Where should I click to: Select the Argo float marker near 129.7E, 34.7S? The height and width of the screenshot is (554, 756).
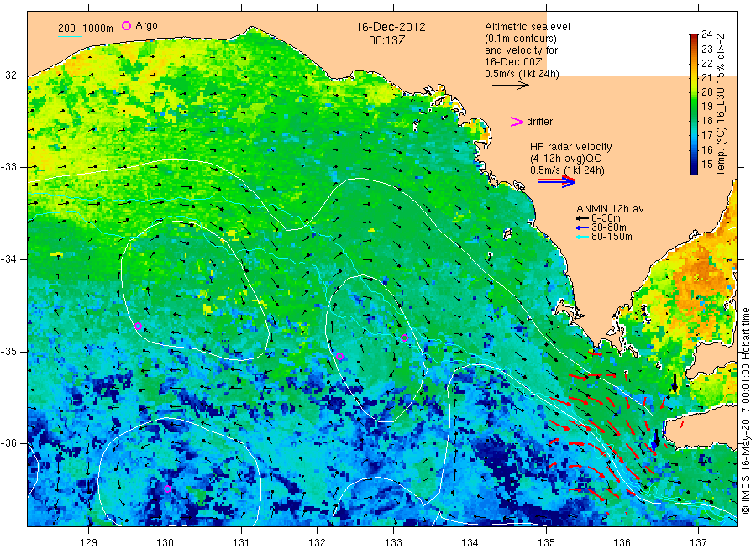[x=139, y=327]
